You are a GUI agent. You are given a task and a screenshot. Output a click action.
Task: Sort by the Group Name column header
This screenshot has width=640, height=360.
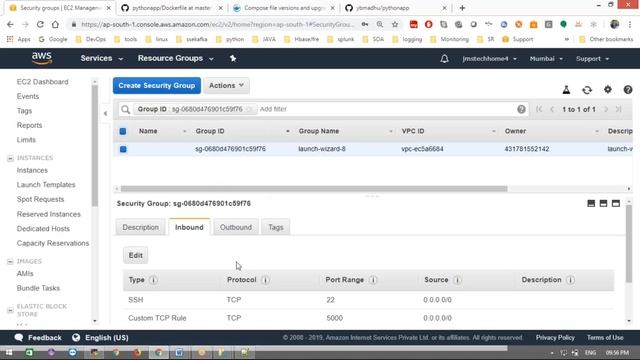[x=319, y=131]
